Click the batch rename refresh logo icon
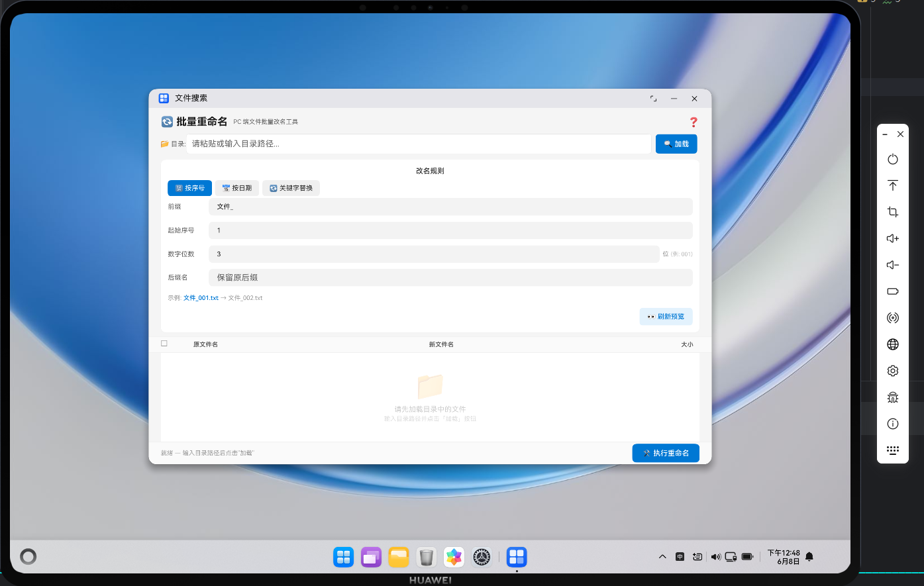 (x=167, y=122)
